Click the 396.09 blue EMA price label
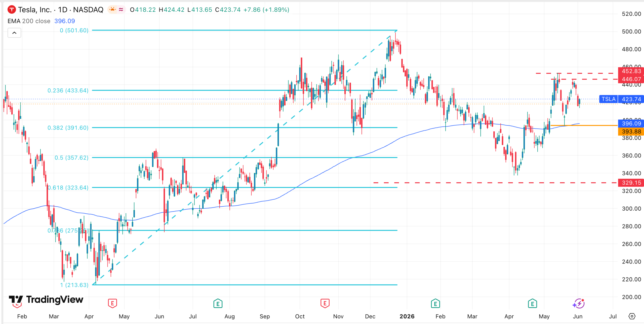 point(631,123)
